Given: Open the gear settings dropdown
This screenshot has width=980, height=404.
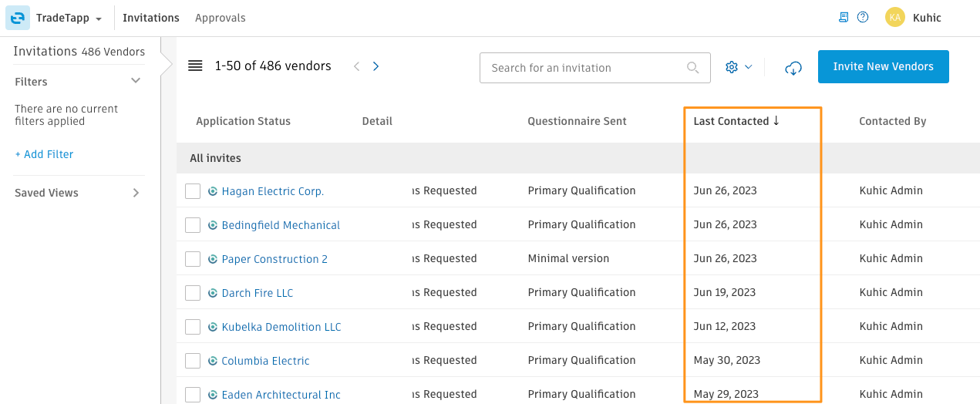Looking at the screenshot, I should pos(738,67).
